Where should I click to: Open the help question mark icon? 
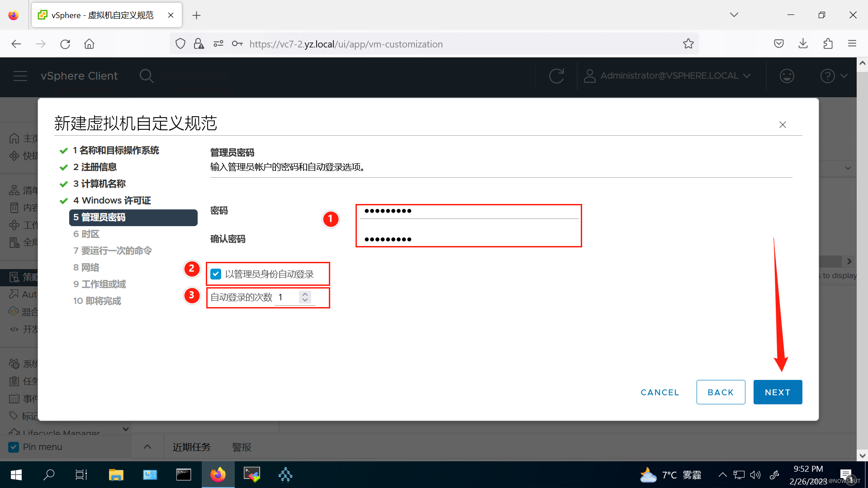(x=827, y=76)
